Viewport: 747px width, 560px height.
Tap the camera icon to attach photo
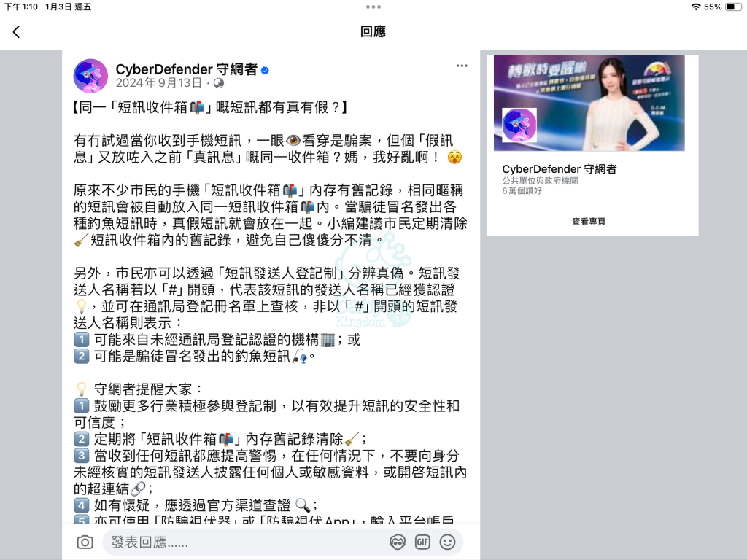click(85, 542)
